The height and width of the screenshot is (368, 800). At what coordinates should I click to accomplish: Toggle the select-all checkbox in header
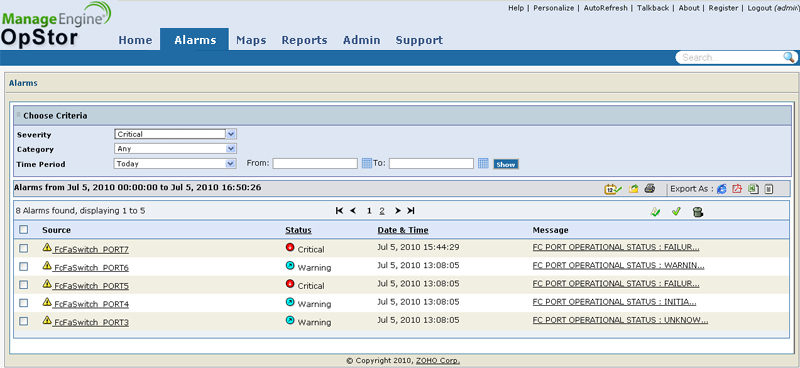tap(23, 230)
